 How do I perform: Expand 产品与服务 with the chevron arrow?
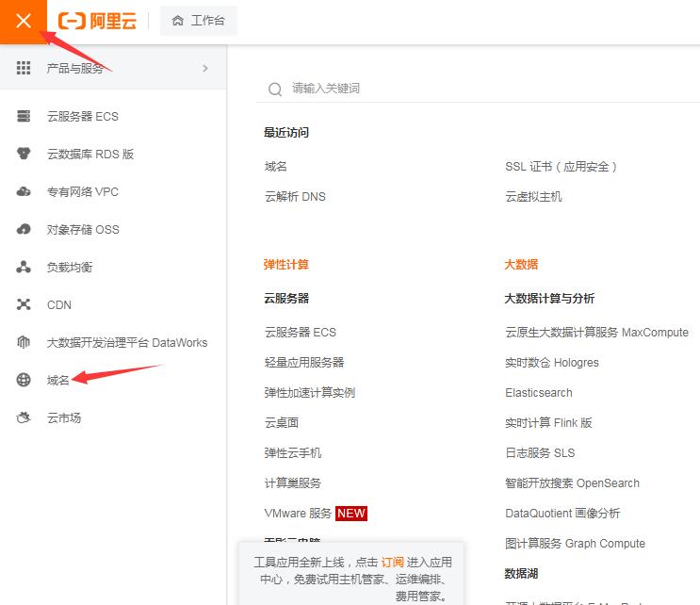205,68
